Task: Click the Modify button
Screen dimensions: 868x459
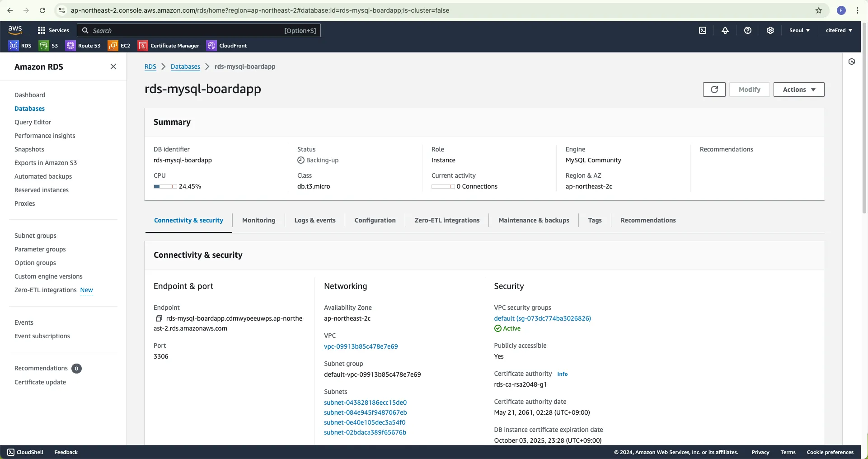Action: click(x=749, y=90)
